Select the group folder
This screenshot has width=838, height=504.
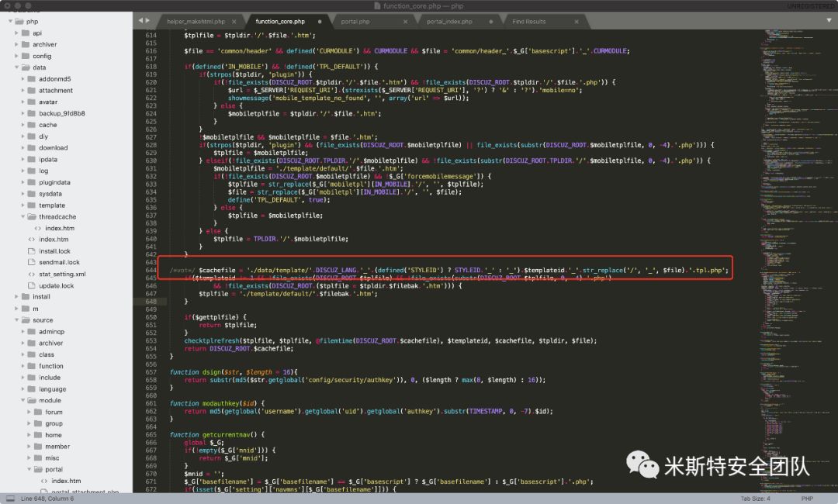pyautogui.click(x=54, y=424)
